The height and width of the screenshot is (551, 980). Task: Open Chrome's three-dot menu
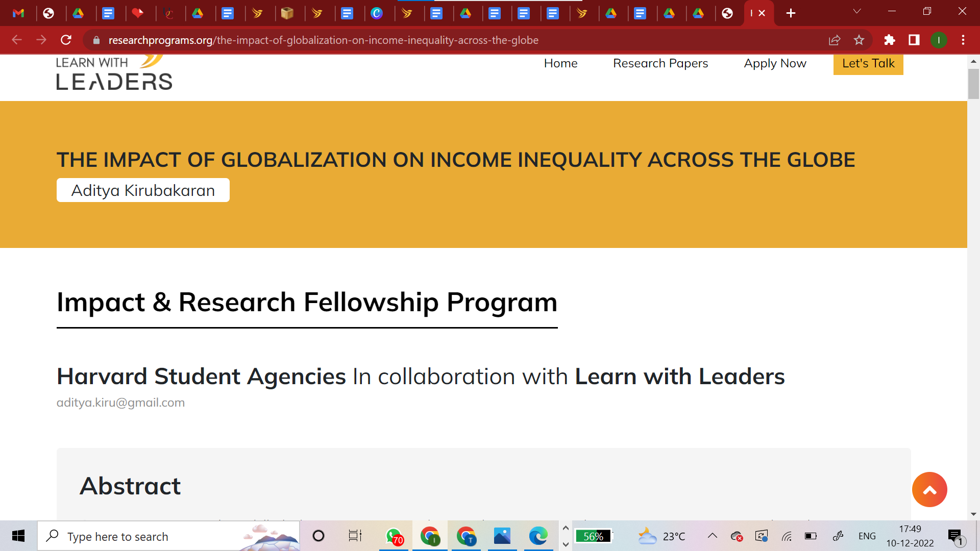(963, 40)
